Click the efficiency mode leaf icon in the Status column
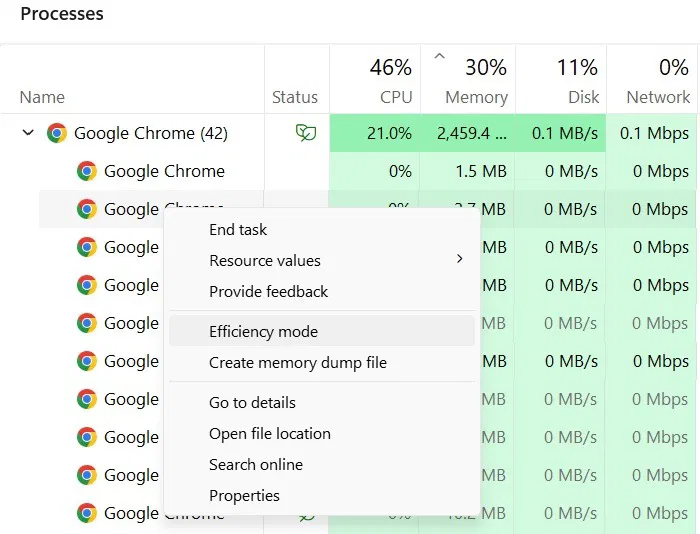 click(x=306, y=133)
